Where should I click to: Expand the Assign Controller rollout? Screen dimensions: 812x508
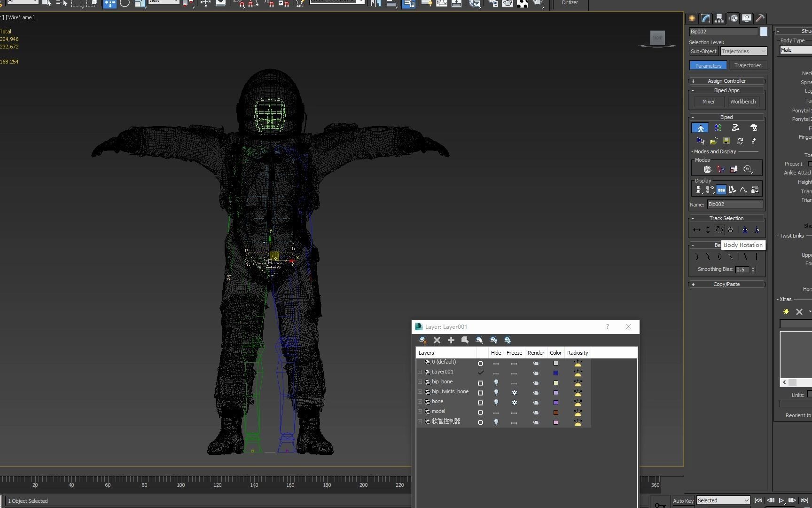(x=726, y=81)
